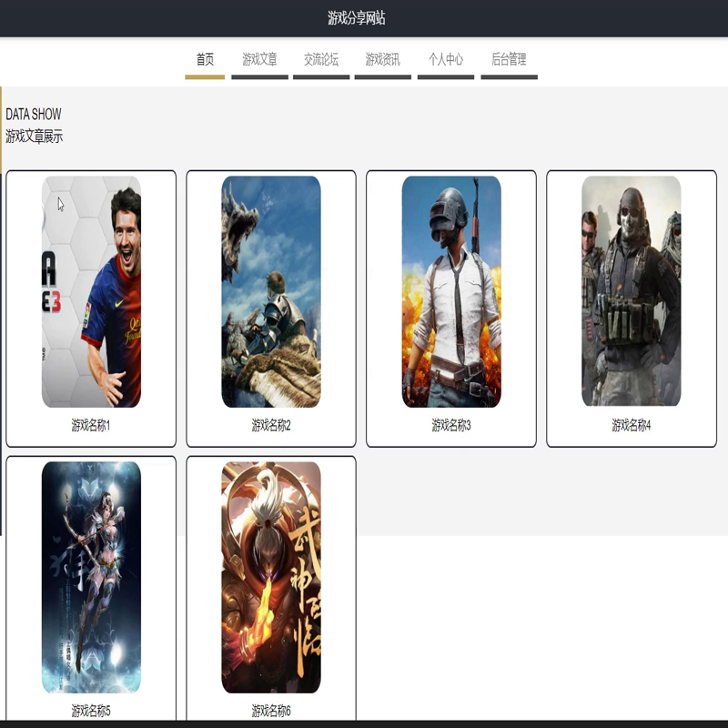Open the 游戏名称5 title link
This screenshot has width=728, height=728.
point(91,711)
